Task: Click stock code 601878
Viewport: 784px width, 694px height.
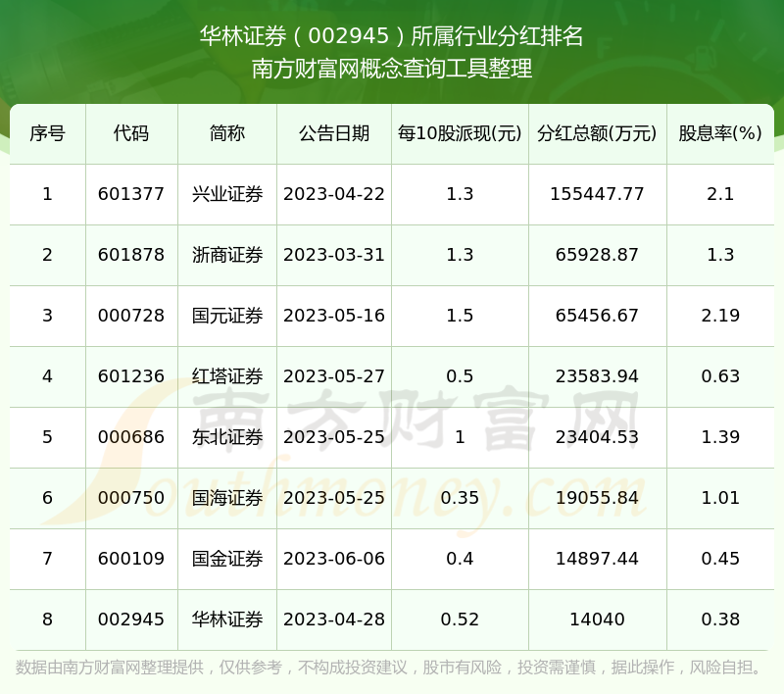Action: pos(131,255)
